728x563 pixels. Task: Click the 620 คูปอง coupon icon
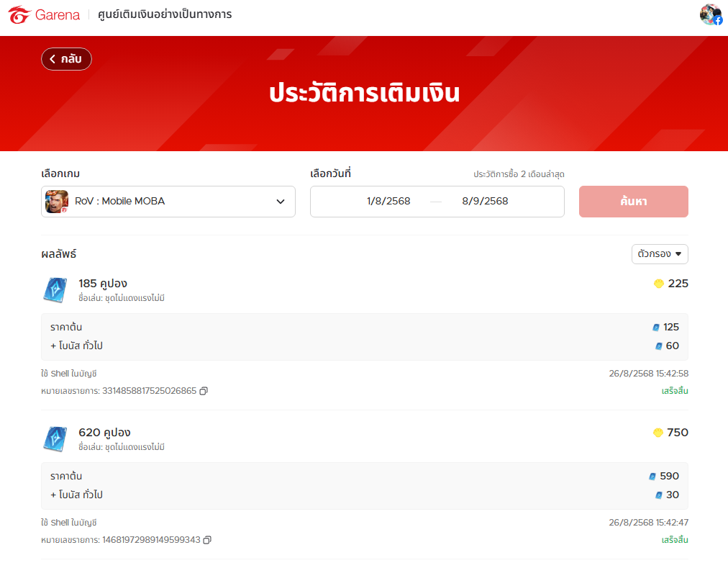[x=55, y=439]
